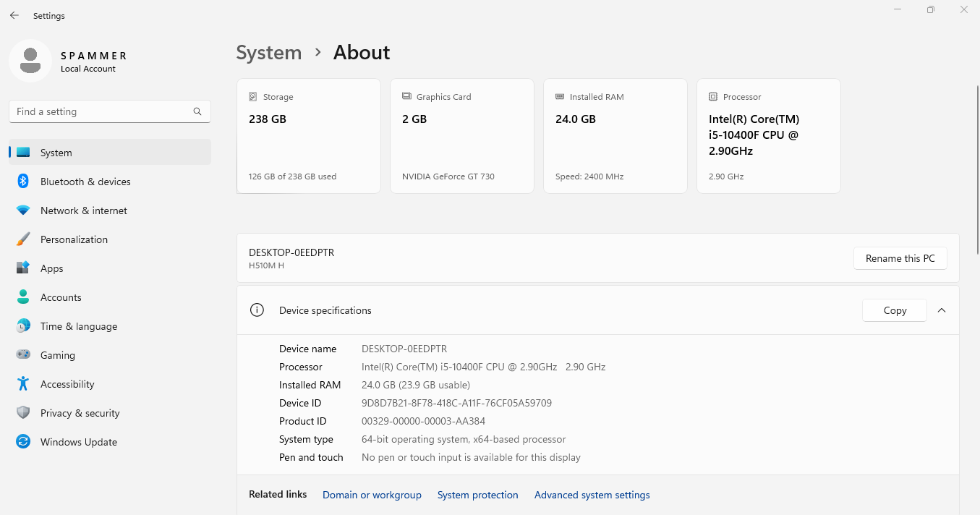Click the Device name value in specifications

[404, 349]
